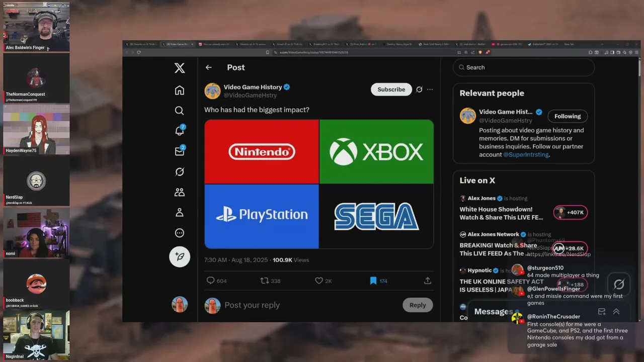This screenshot has height=362, width=644.
Task: Click the nomi webcam thumbnail
Action: 36,232
